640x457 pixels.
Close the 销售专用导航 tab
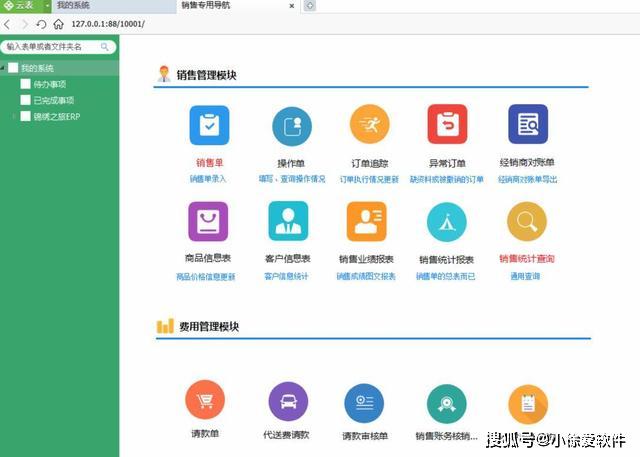click(x=292, y=6)
